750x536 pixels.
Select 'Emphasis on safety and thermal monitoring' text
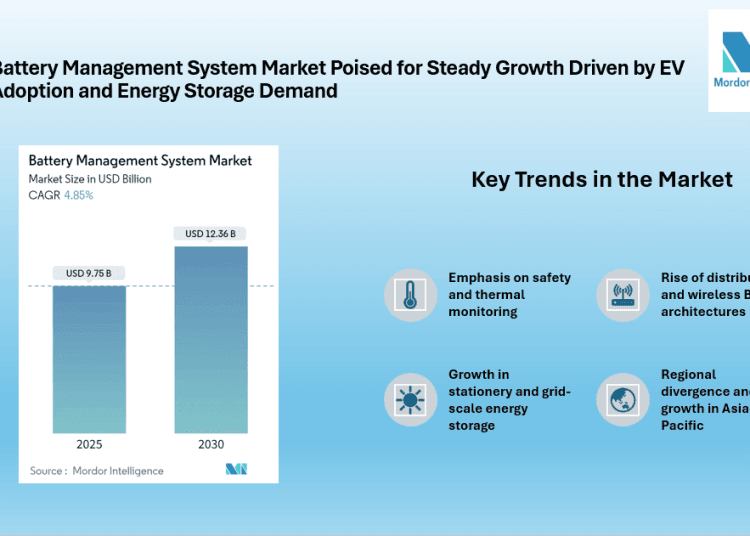coord(509,295)
